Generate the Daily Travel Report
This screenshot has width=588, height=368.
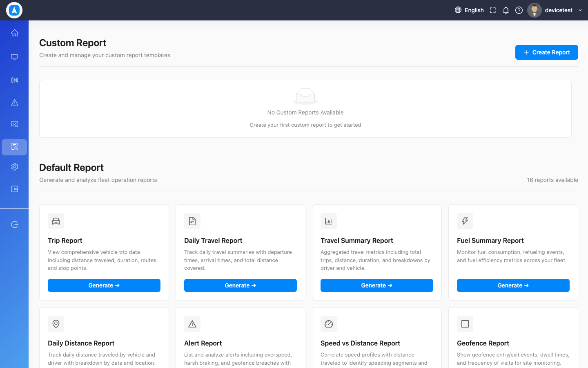tap(241, 285)
